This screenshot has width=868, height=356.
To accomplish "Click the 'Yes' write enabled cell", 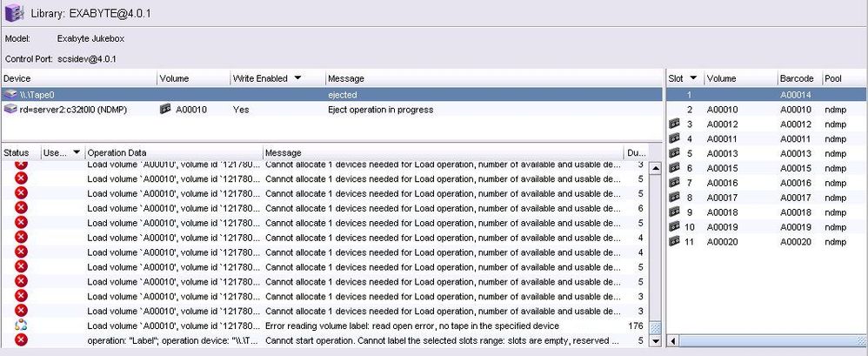I will click(x=241, y=110).
